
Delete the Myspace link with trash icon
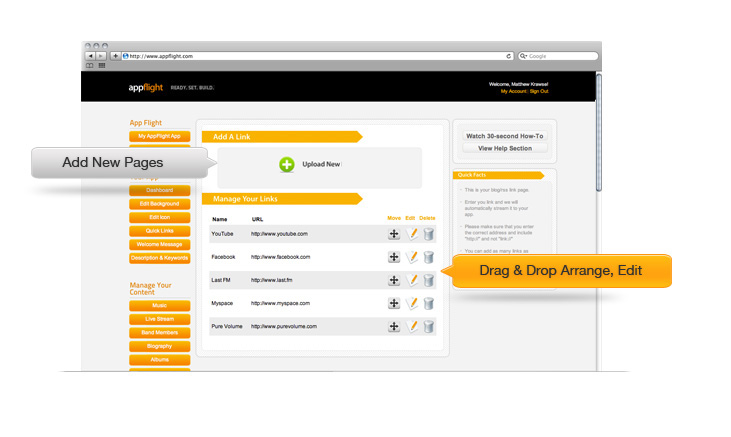pos(429,303)
